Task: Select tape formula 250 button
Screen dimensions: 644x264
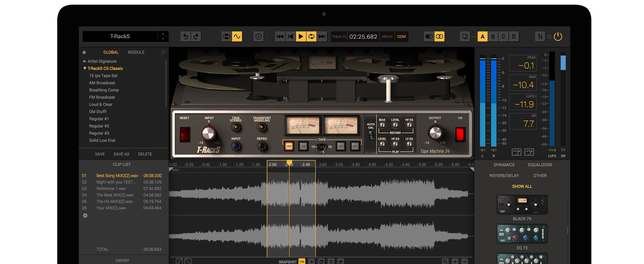Action: (289, 146)
